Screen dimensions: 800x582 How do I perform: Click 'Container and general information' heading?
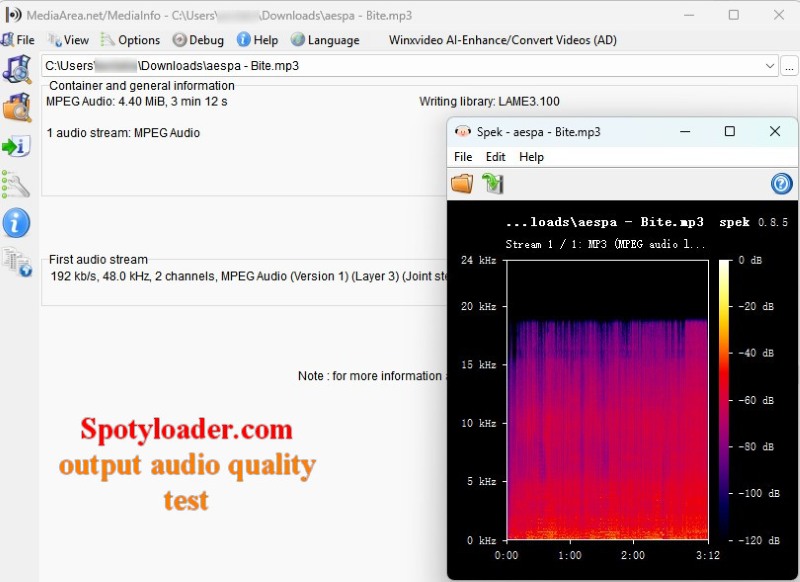142,86
